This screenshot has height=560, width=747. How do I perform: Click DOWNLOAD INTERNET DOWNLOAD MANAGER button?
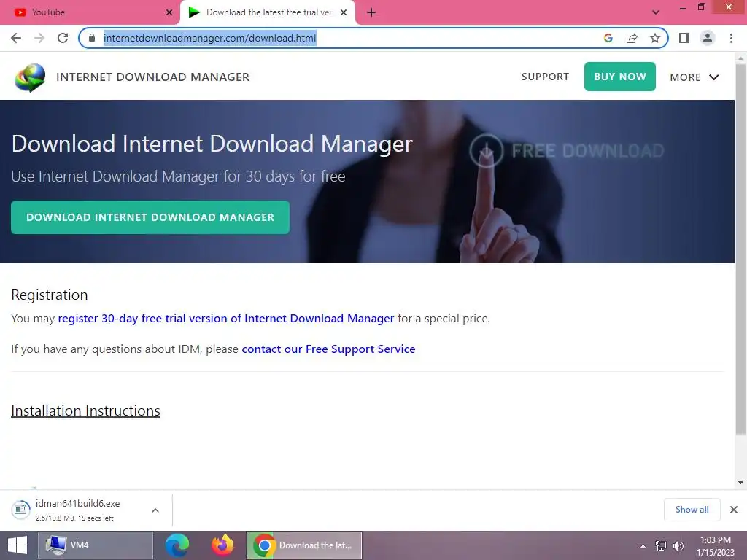pos(150,217)
